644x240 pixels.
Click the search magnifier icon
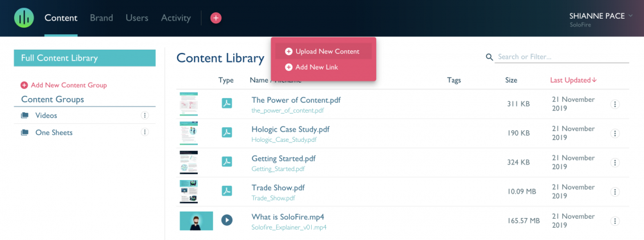pos(489,57)
